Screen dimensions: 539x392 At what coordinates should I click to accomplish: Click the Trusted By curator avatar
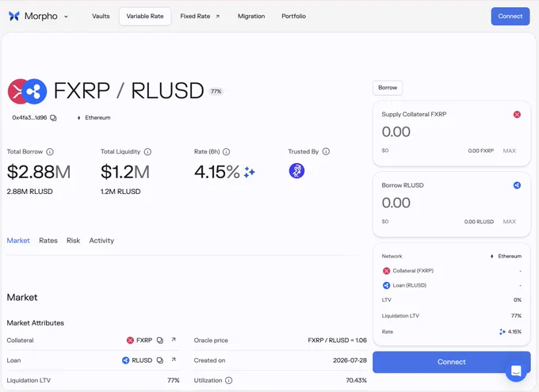point(296,171)
